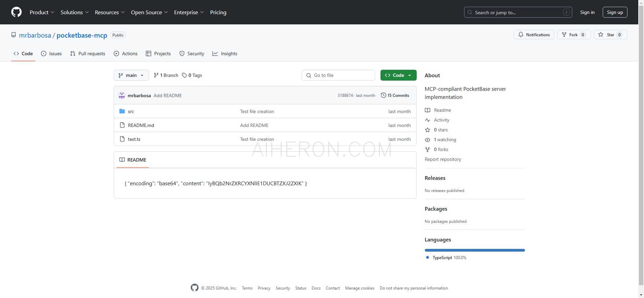Click the GitHub logo in footer
The height and width of the screenshot is (298, 644).
coord(194,288)
